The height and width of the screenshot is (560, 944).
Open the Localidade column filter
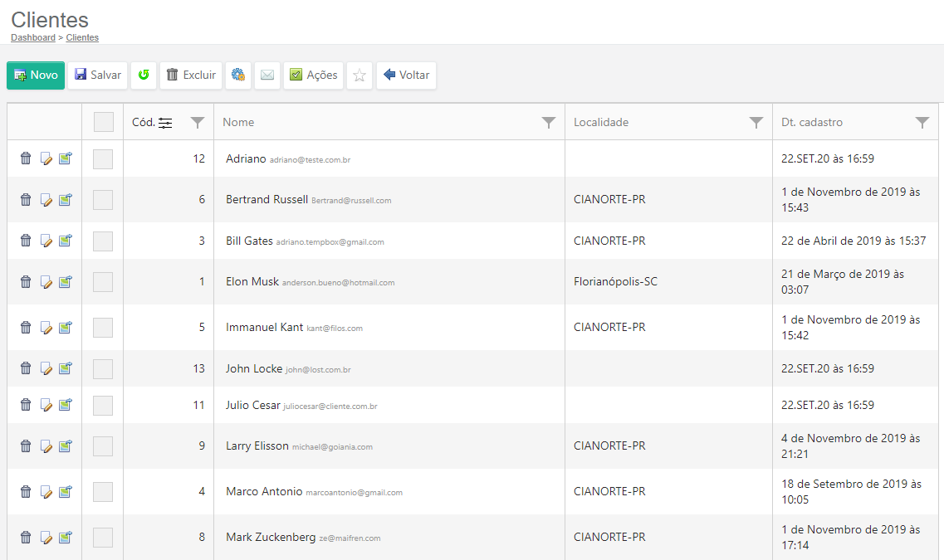(x=756, y=123)
